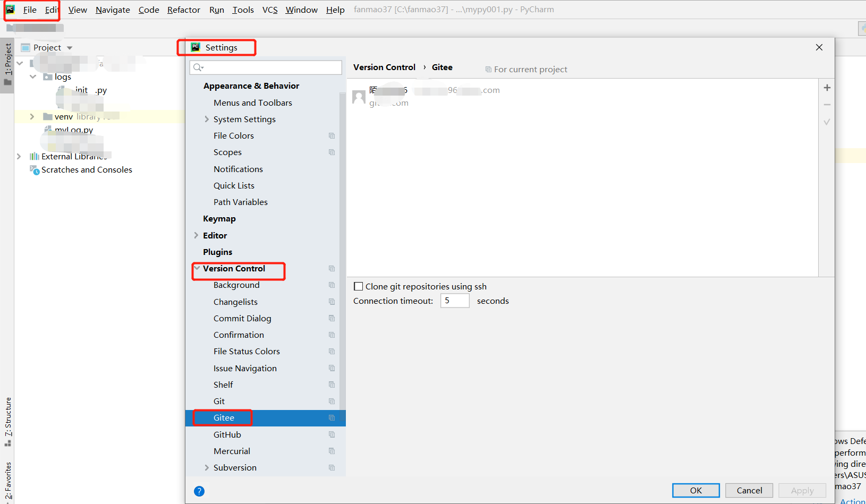Open the 1: Project tool window tab

[7, 65]
